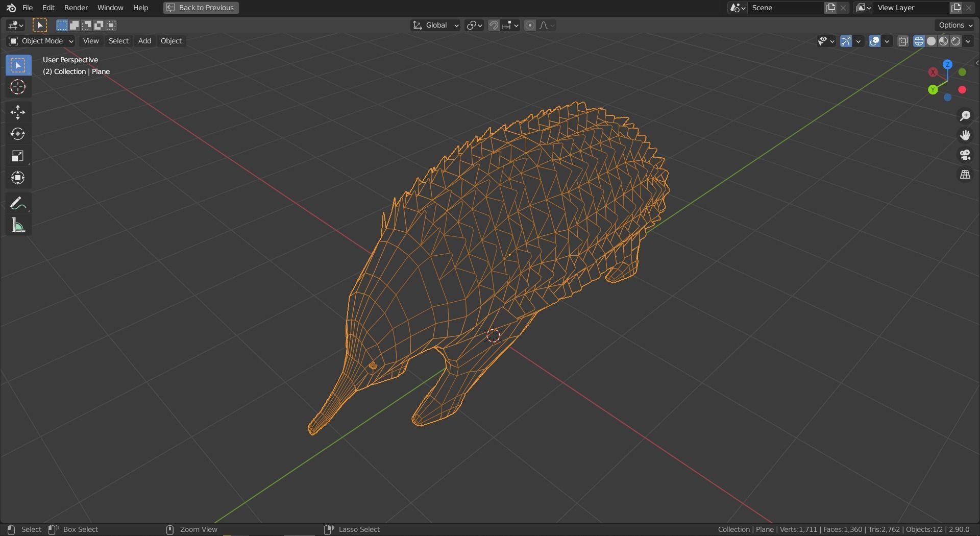Select the Measure tool

(18, 225)
